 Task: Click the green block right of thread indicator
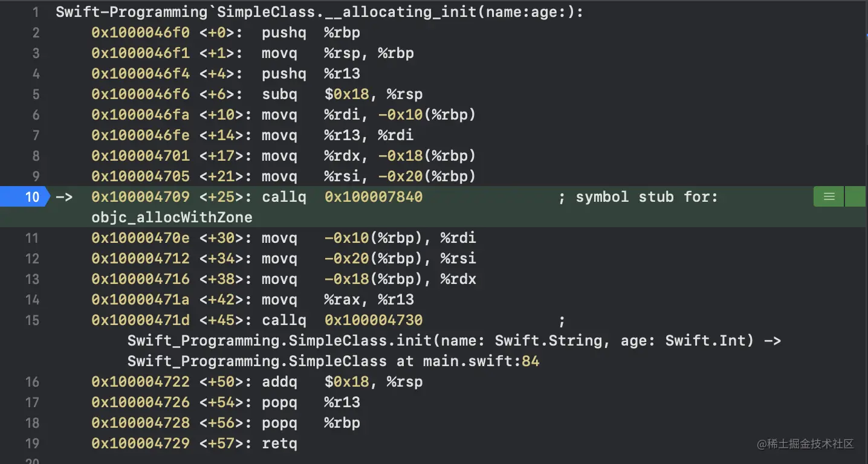pos(855,197)
